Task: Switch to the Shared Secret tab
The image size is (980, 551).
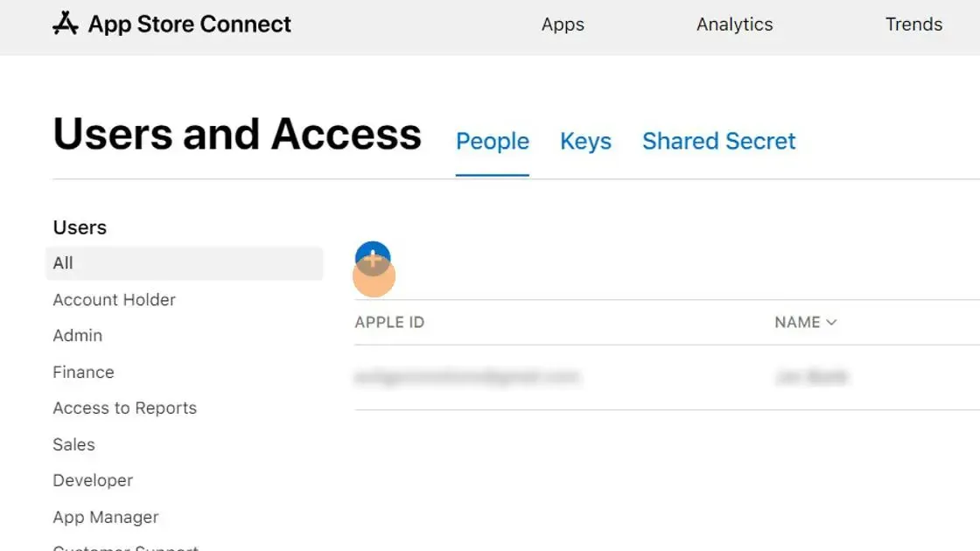Action: 718,141
